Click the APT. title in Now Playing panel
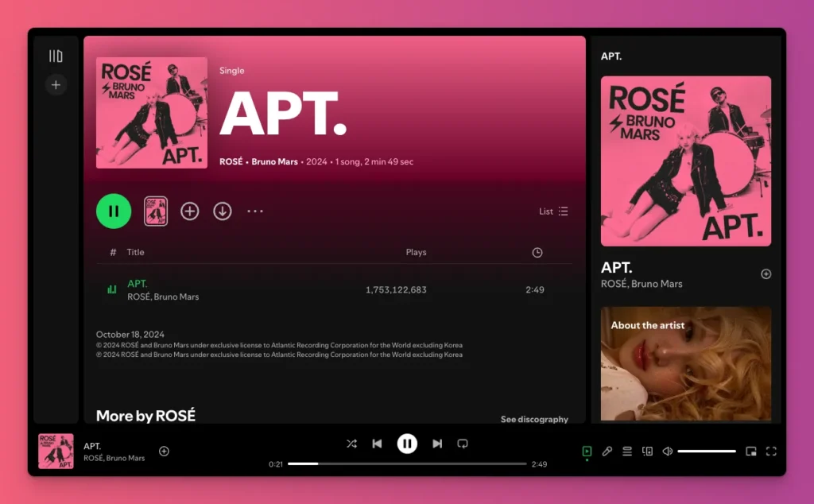 [616, 267]
